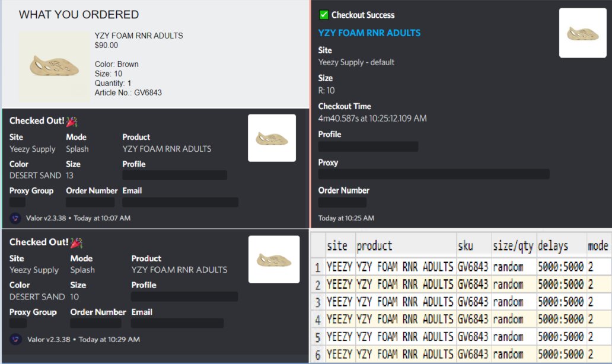The width and height of the screenshot is (612, 364).
Task: Click the 'Size: 10' order line
Action: tap(108, 74)
